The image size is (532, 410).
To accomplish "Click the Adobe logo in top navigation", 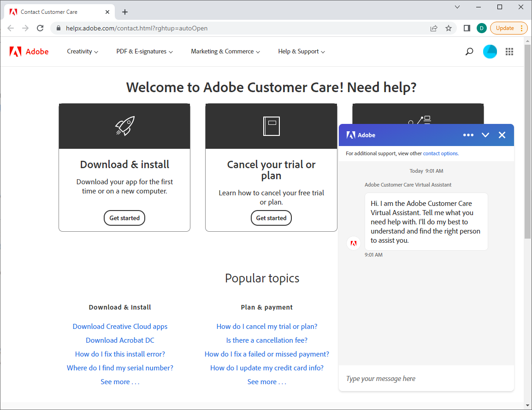I will [x=29, y=51].
